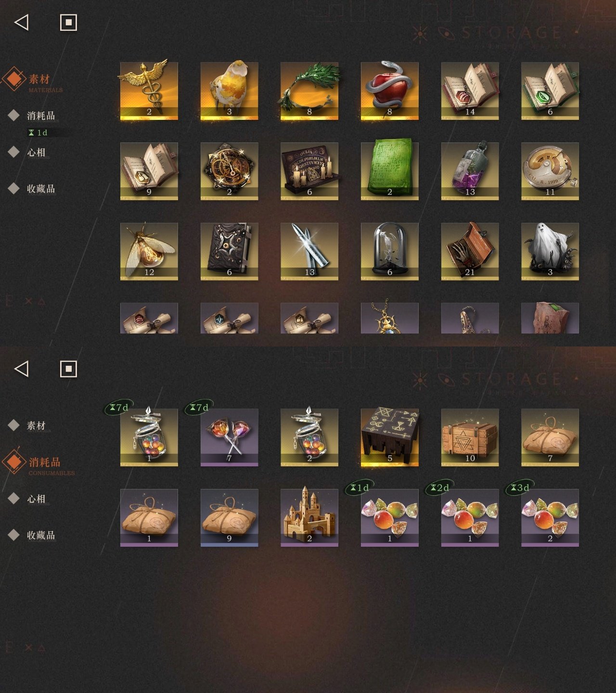Image resolution: width=616 pixels, height=693 pixels.
Task: Open the wooden crate with 10 count
Action: click(470, 437)
